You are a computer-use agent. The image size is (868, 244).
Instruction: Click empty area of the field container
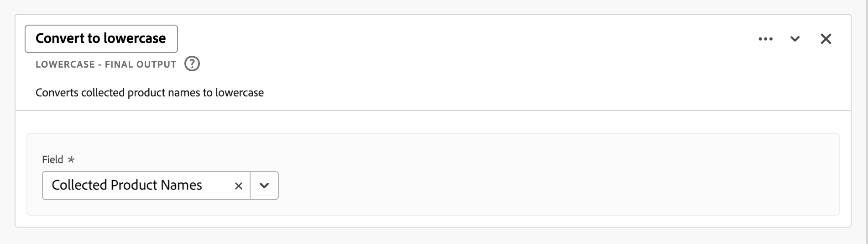coord(548,183)
